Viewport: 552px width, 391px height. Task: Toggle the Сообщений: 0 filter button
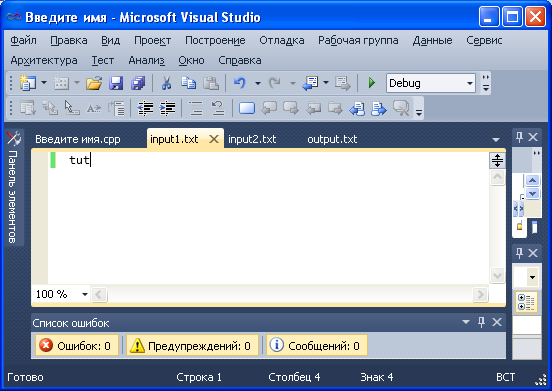pyautogui.click(x=316, y=346)
